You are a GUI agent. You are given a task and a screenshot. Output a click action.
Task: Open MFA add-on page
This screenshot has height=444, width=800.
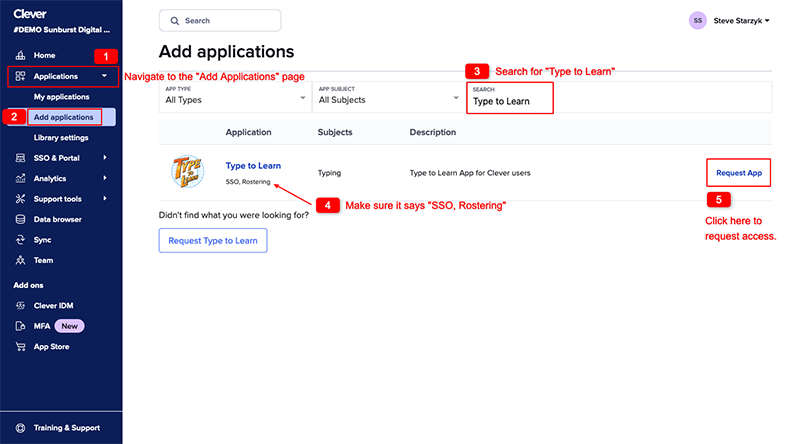coord(42,326)
